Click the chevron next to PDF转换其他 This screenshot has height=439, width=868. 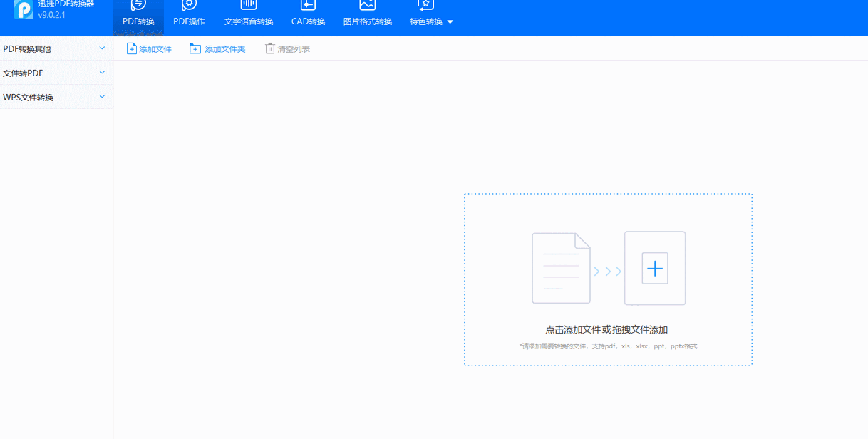[102, 48]
